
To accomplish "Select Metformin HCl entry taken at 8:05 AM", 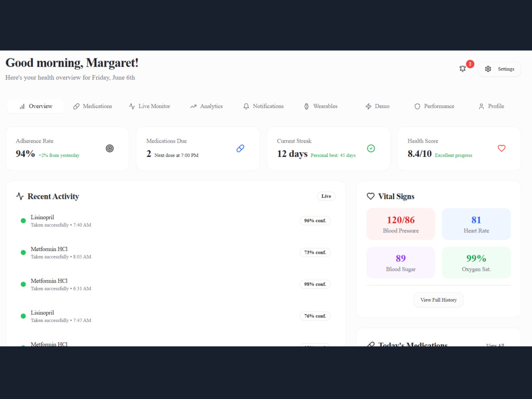I will tap(176, 252).
